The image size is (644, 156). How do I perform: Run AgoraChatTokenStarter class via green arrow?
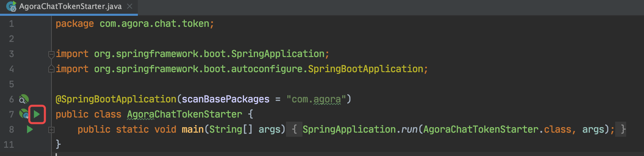click(x=37, y=114)
